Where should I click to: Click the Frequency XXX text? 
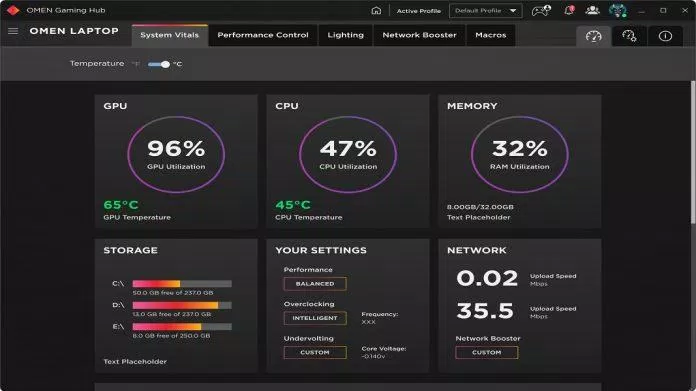point(380,318)
